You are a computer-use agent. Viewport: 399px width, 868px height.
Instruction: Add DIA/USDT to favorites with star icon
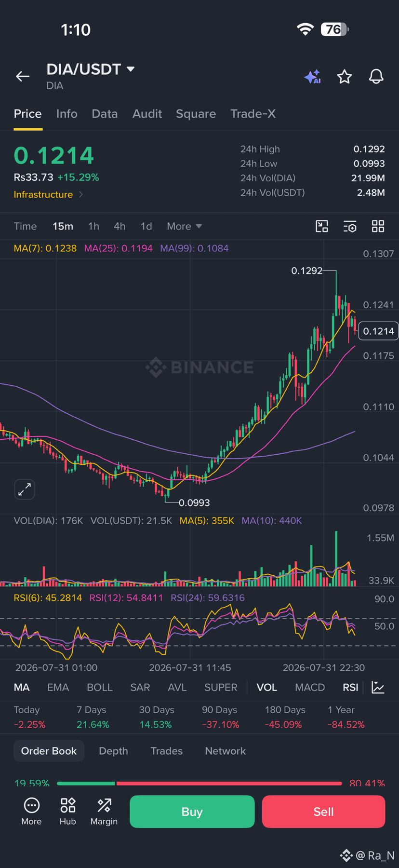(345, 77)
